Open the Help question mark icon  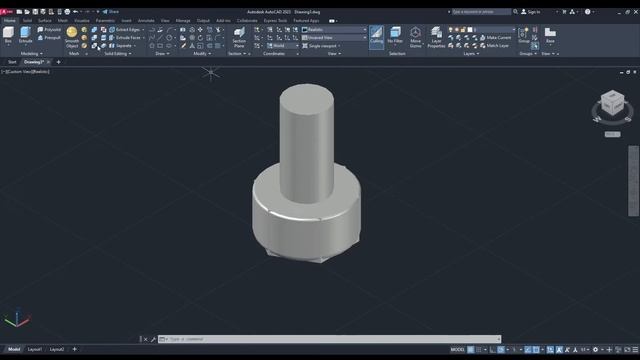[588, 12]
